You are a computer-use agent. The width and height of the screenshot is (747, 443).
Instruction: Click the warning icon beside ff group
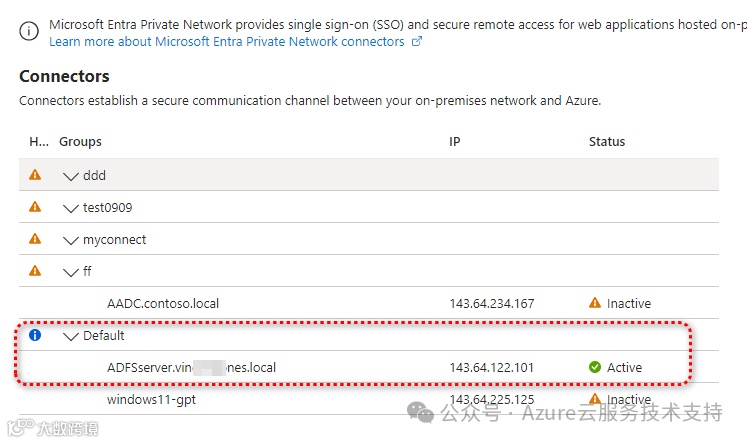pyautogui.click(x=35, y=271)
